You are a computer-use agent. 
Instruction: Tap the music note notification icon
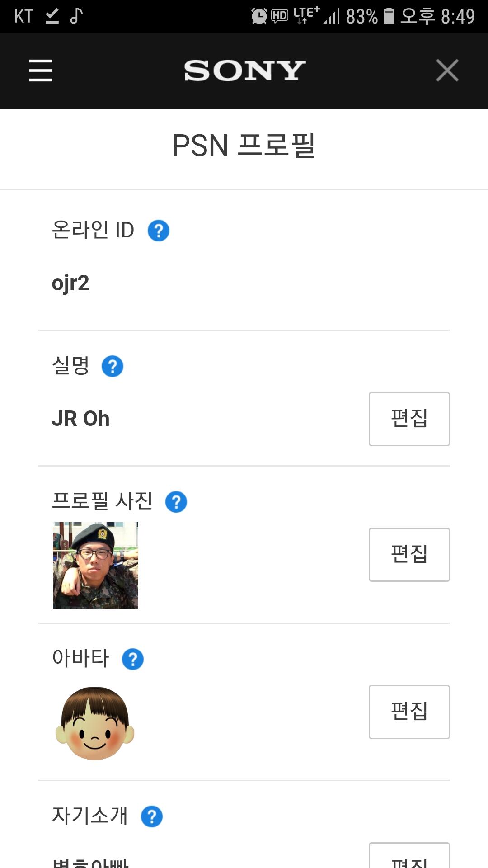[x=76, y=16]
